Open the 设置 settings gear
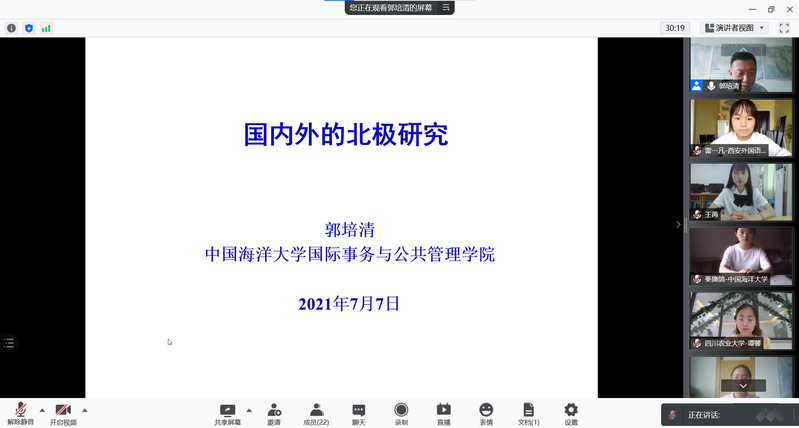The height and width of the screenshot is (428, 799). point(571,411)
